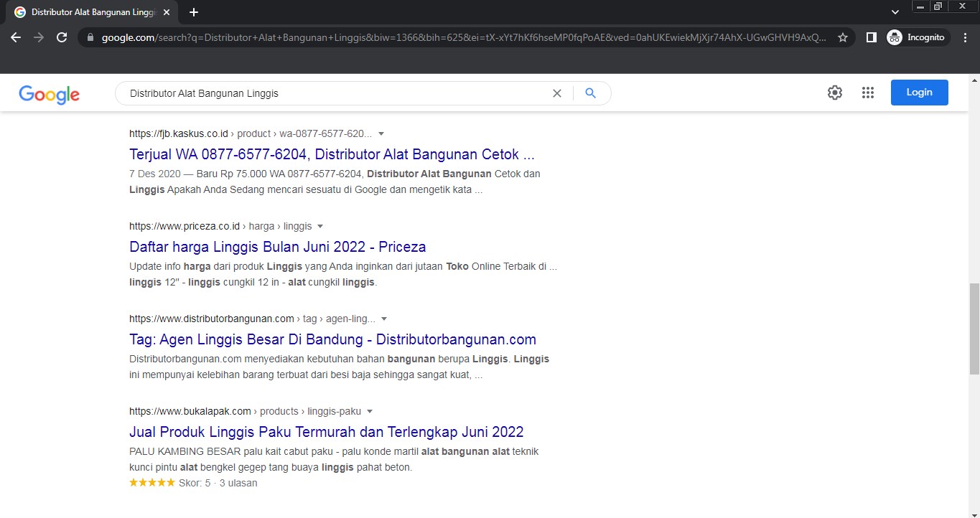Clear the search query with the X
Viewport: 980px width, 518px height.
[556, 93]
